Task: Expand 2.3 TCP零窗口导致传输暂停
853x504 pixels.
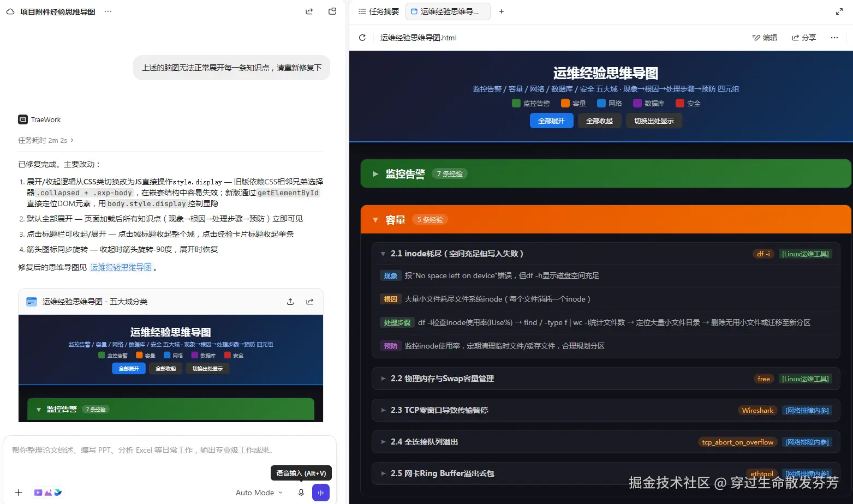Action: point(606,410)
